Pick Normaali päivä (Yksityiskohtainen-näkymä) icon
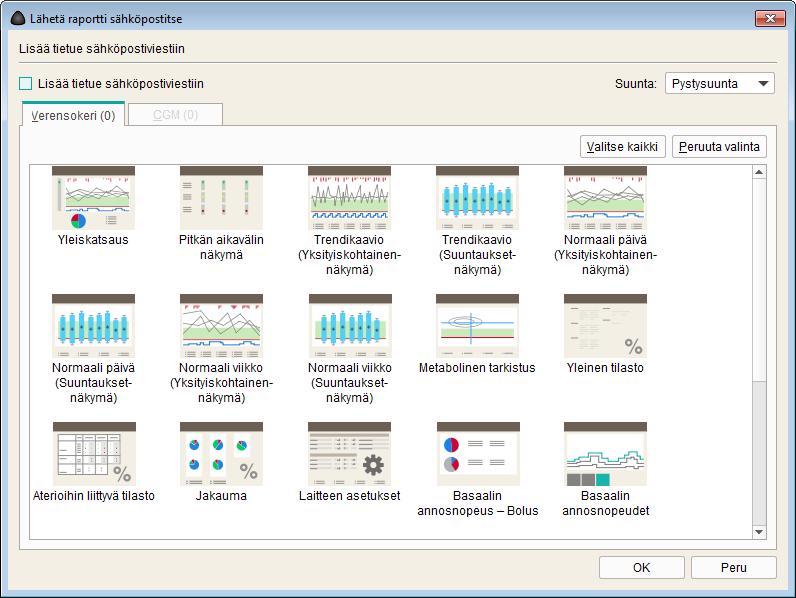The image size is (796, 598). point(605,198)
